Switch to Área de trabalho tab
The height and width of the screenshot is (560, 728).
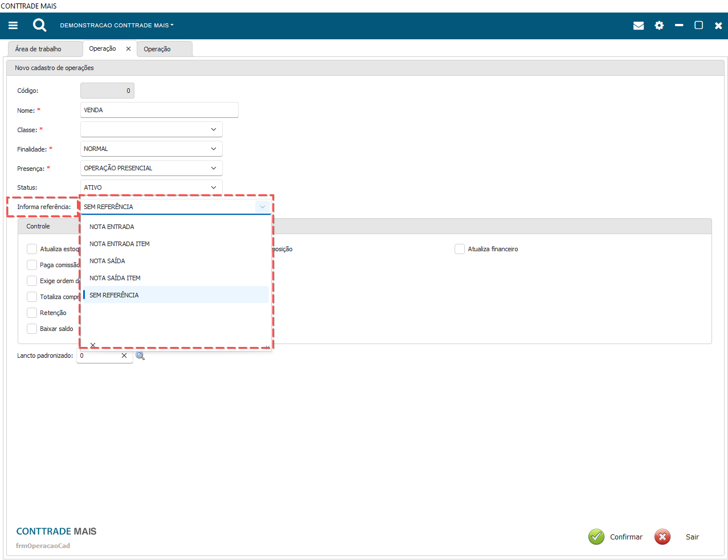coord(38,49)
